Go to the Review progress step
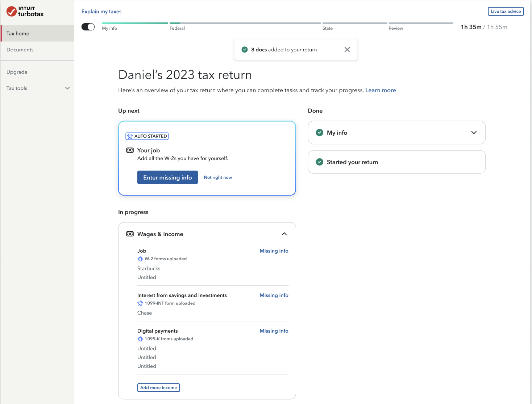Viewport: 532px width, 404px height. click(x=396, y=28)
